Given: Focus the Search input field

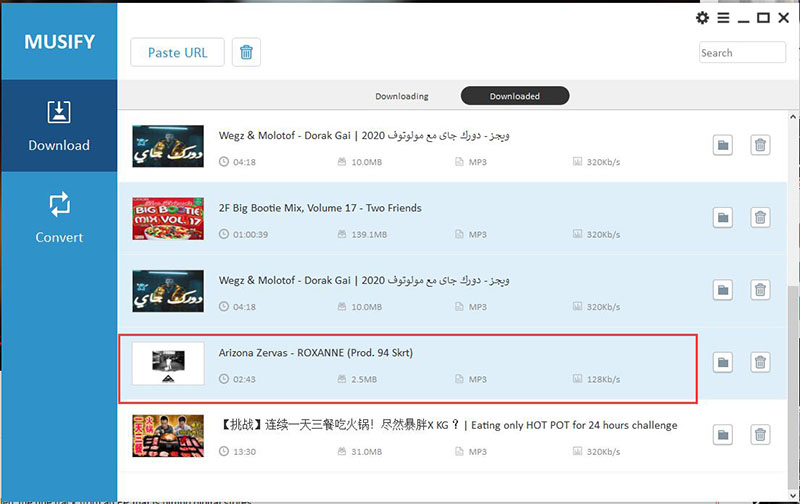Looking at the screenshot, I should click(742, 53).
